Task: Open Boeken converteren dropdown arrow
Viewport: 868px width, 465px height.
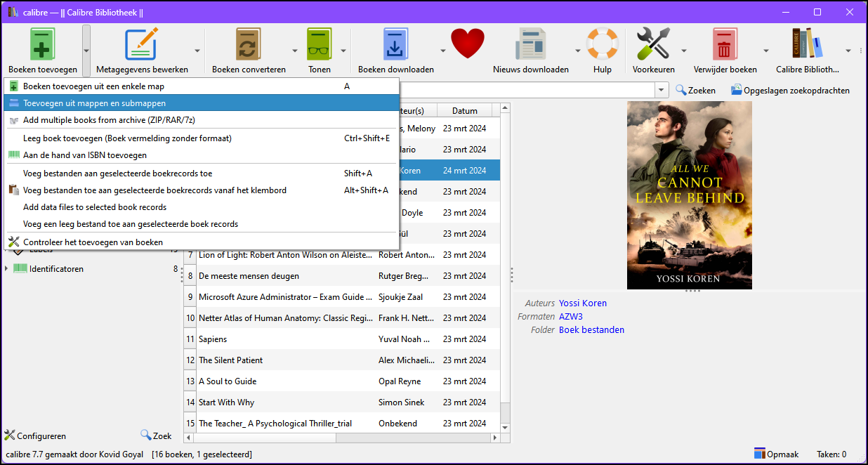Action: 295,51
